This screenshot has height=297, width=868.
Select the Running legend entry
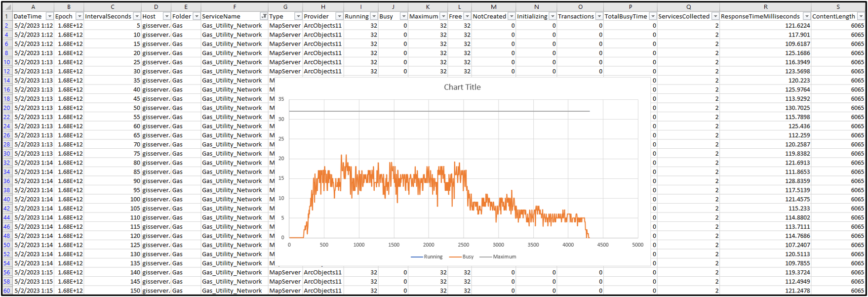(427, 257)
